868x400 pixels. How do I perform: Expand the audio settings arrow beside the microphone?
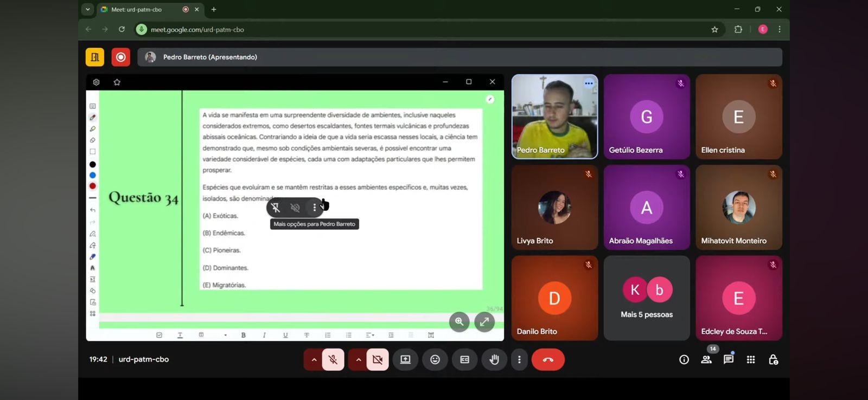click(314, 359)
